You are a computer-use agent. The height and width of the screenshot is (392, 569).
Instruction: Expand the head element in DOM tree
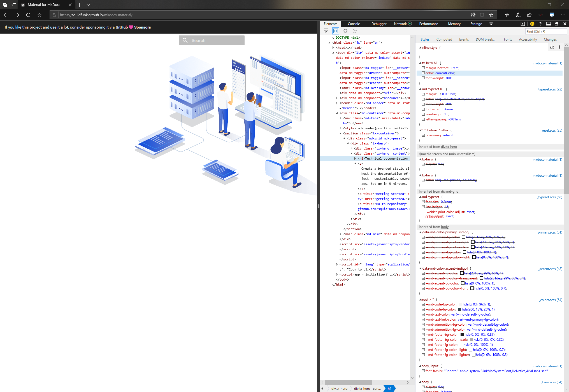coord(333,48)
